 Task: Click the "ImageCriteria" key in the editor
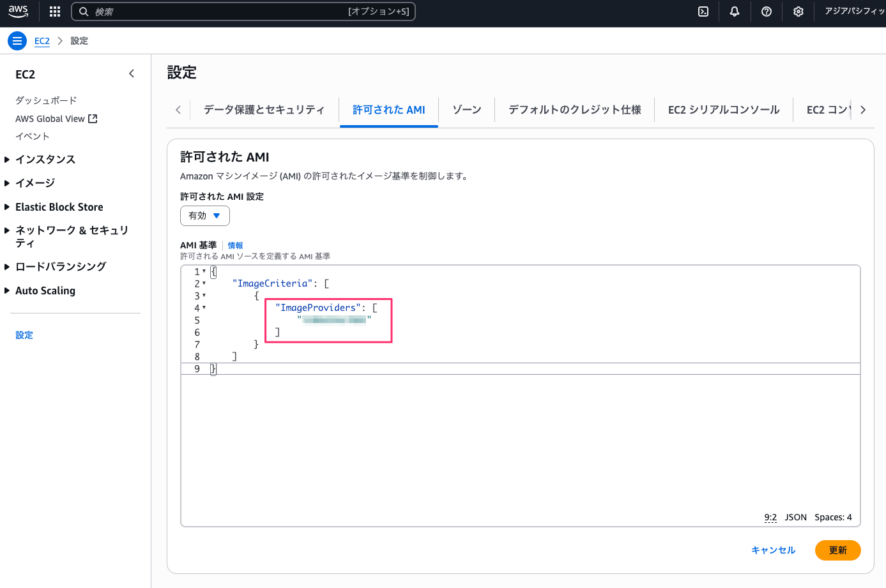click(273, 283)
